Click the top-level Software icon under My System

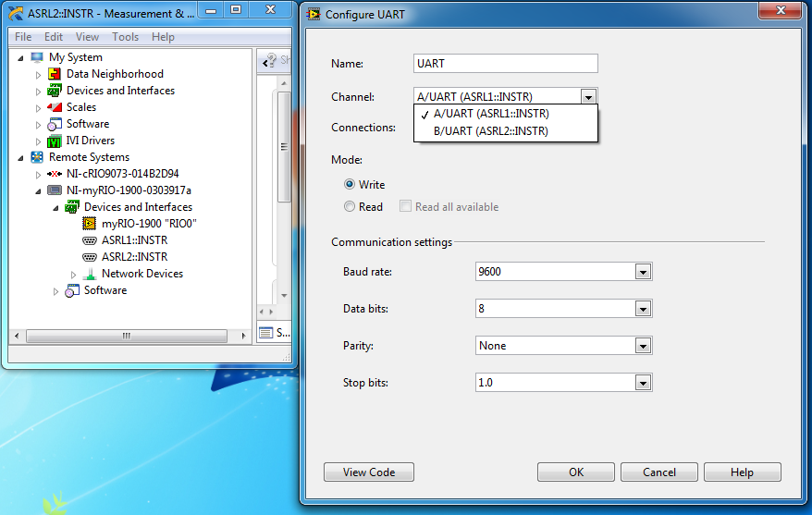pos(55,124)
